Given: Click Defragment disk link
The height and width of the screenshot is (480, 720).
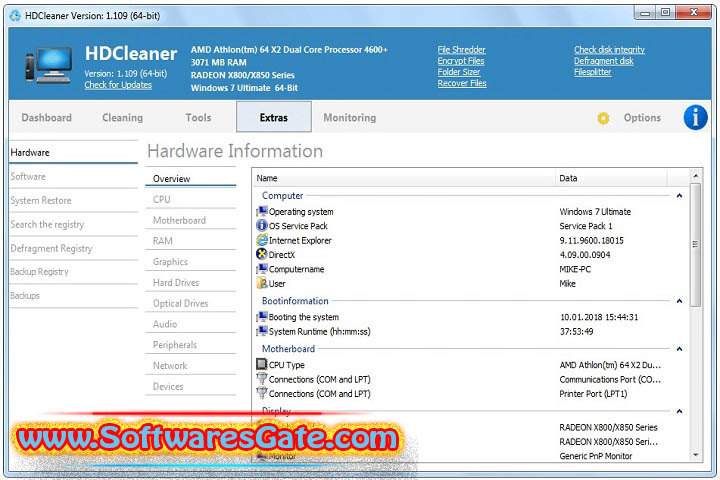Looking at the screenshot, I should coord(604,61).
